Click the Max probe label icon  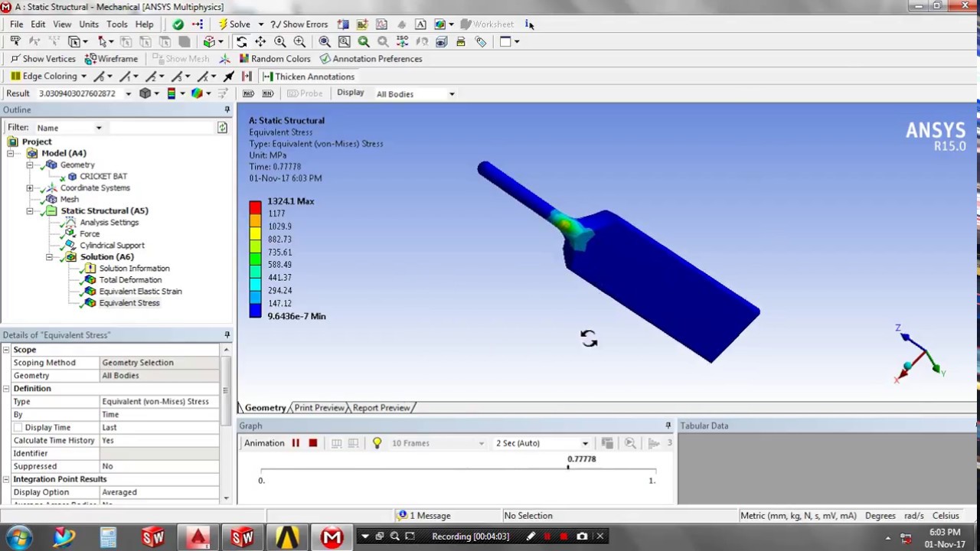click(248, 93)
